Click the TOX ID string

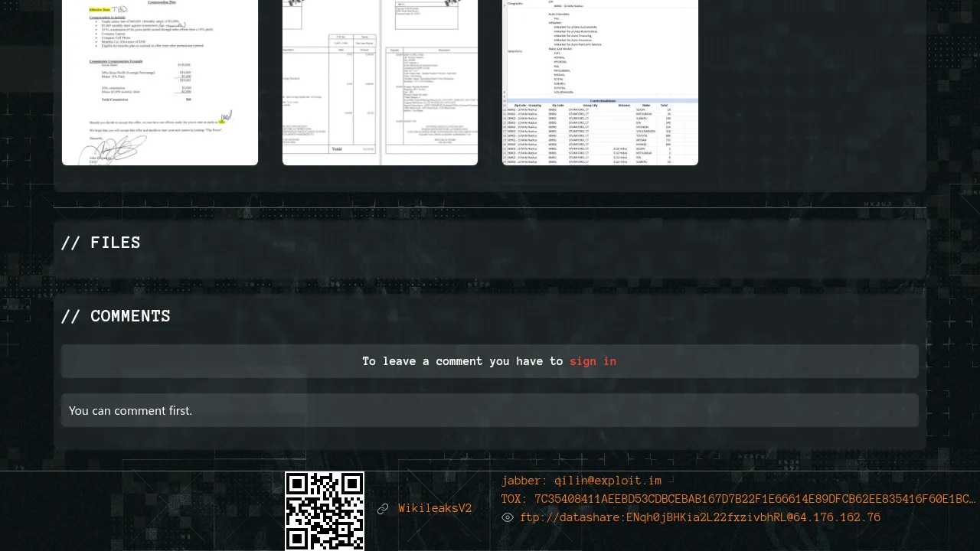point(754,500)
